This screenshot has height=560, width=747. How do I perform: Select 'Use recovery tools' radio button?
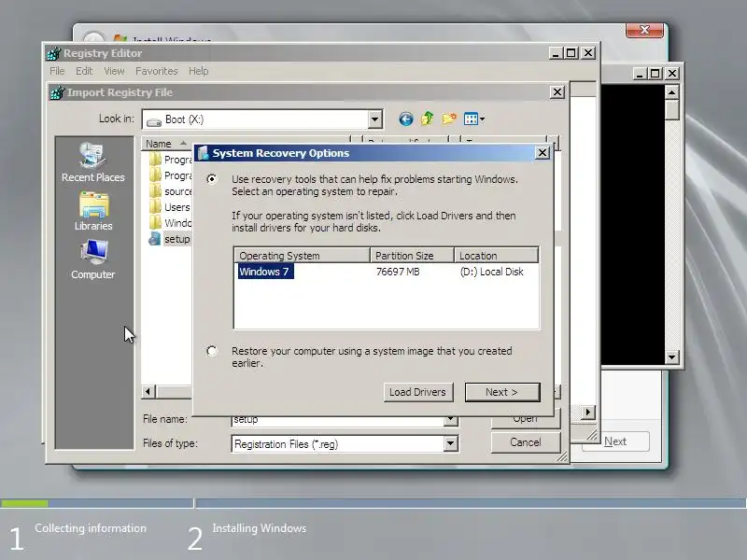pyautogui.click(x=212, y=179)
